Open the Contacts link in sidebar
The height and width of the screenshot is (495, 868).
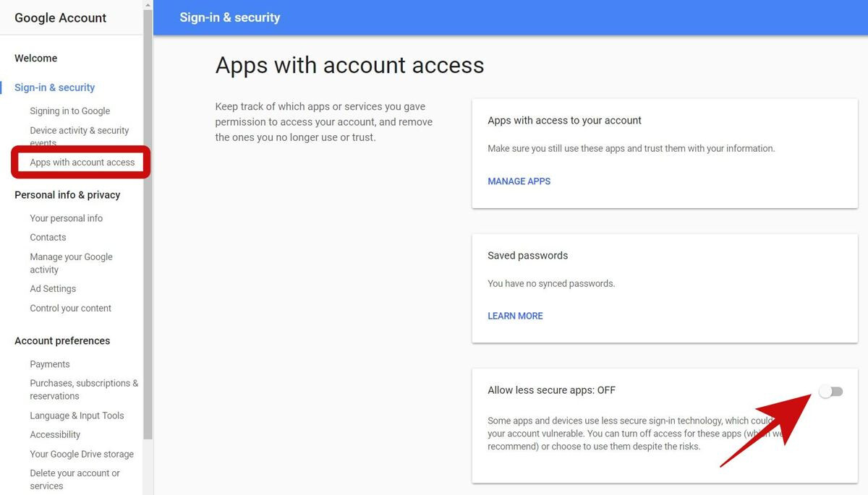point(48,238)
